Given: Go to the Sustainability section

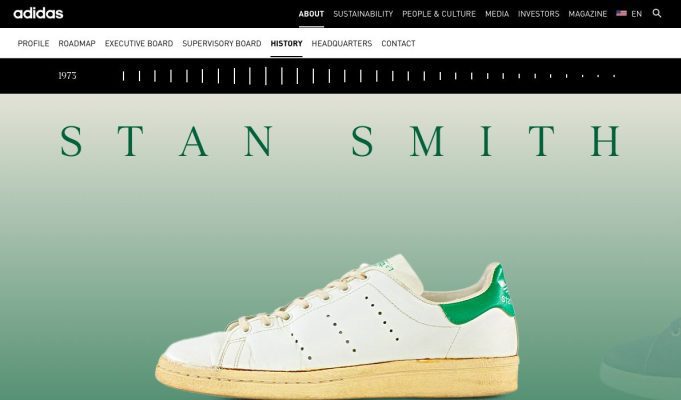Looking at the screenshot, I should 363,14.
